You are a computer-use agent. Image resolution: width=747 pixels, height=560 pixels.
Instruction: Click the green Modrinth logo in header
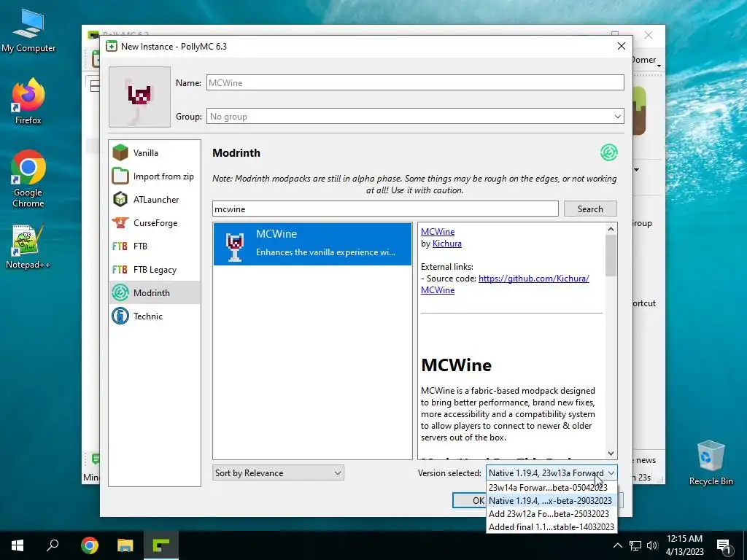(x=609, y=153)
